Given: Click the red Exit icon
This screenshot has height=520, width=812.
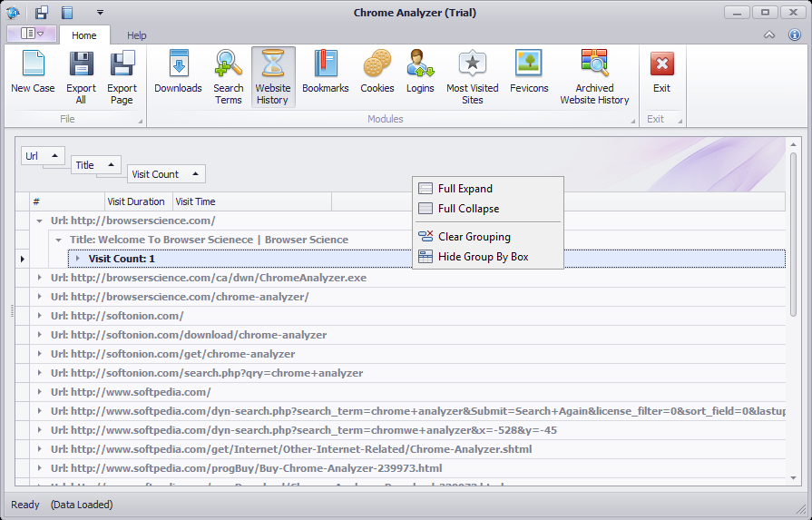Looking at the screenshot, I should (661, 64).
